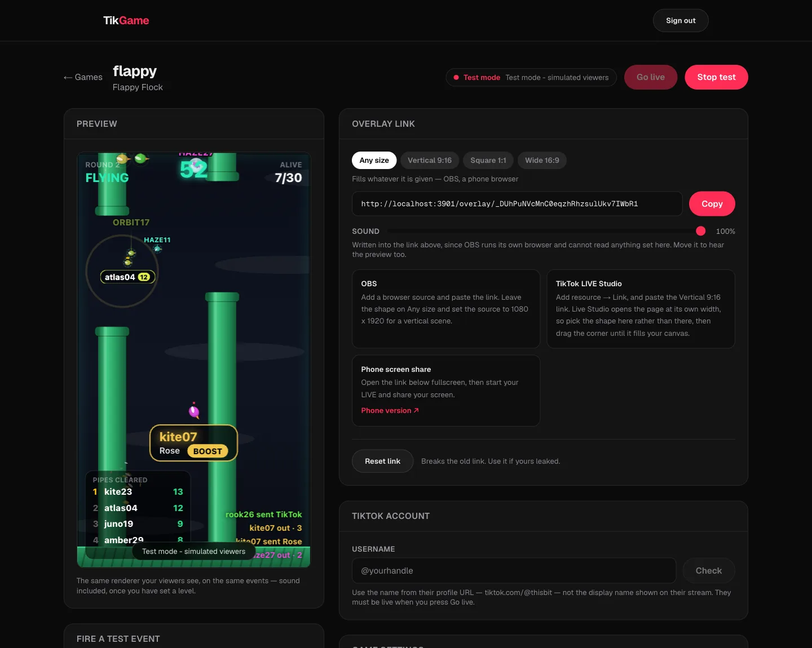Click the kite07 Rose BOOST card
The height and width of the screenshot is (648, 812).
193,443
